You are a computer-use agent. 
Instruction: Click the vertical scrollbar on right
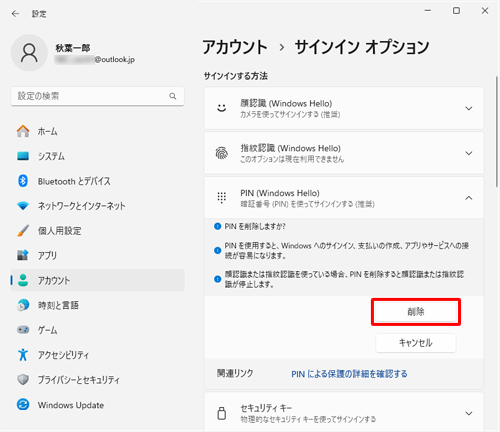tap(497, 132)
